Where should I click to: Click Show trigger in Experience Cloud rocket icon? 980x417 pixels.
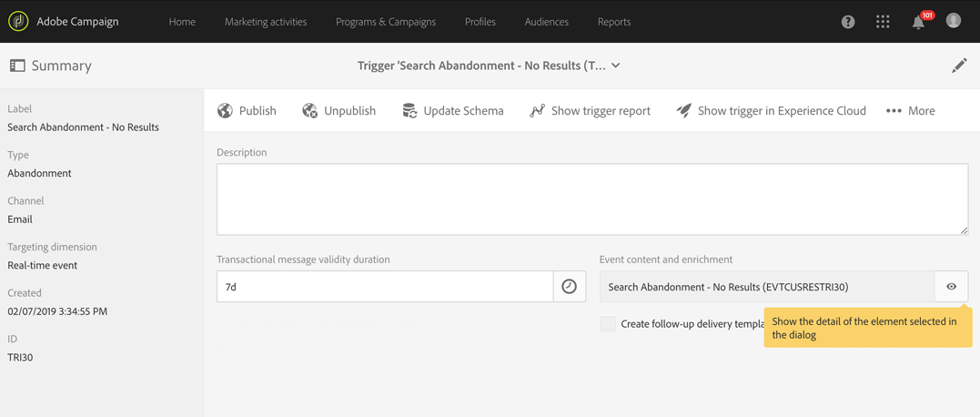(683, 111)
